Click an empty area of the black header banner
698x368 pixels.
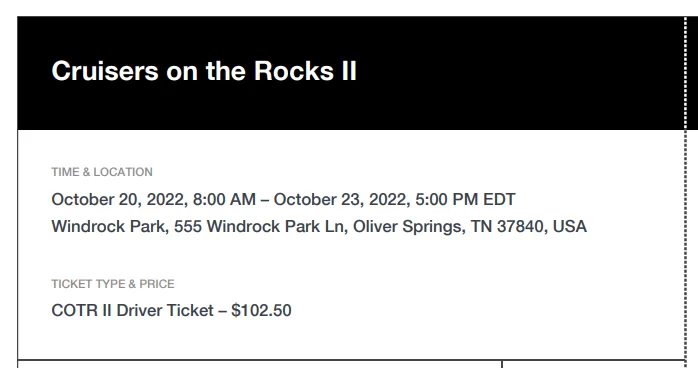point(512,73)
